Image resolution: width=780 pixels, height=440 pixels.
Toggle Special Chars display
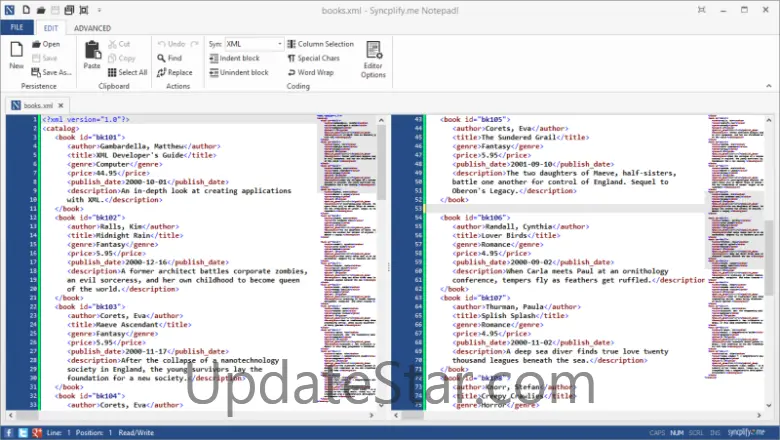[313, 58]
